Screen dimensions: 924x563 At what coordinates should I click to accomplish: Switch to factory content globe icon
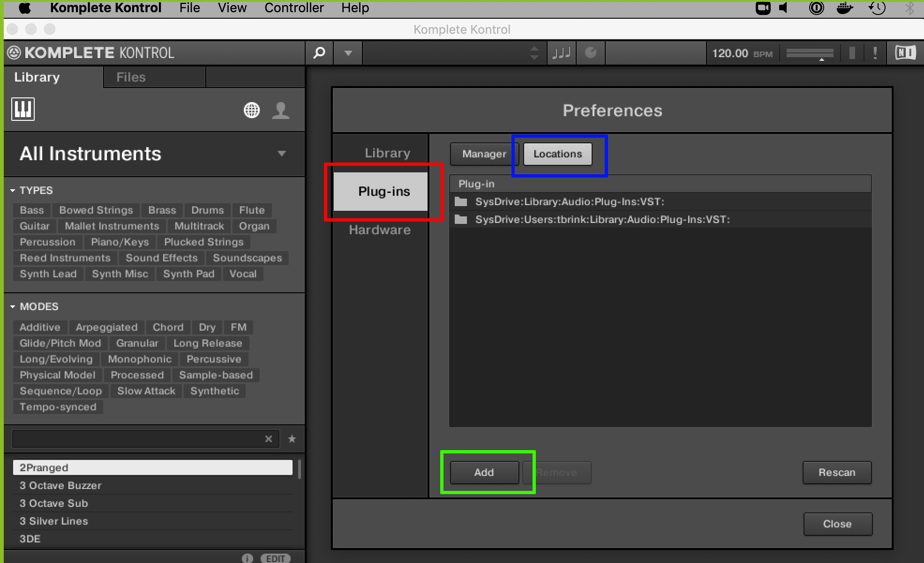tap(252, 110)
